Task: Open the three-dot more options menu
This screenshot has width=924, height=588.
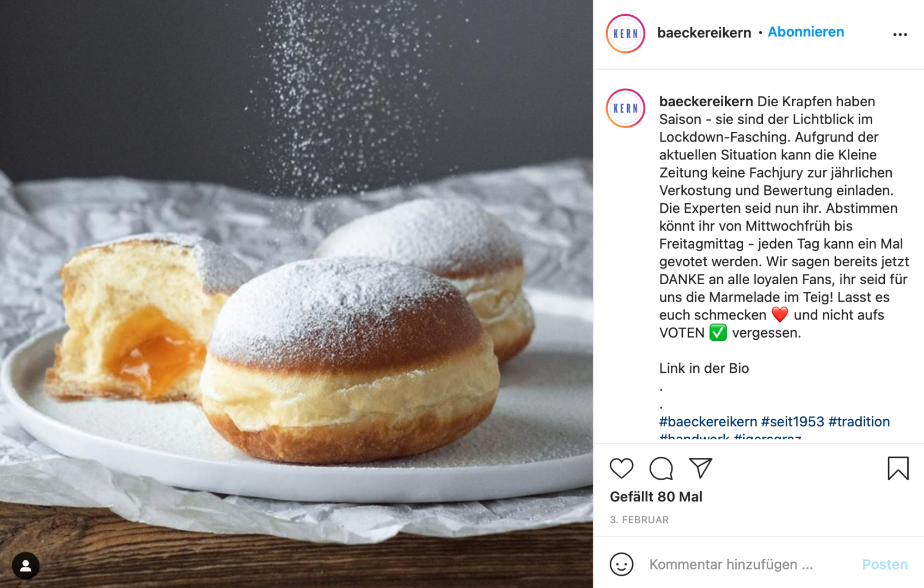Action: pyautogui.click(x=900, y=34)
